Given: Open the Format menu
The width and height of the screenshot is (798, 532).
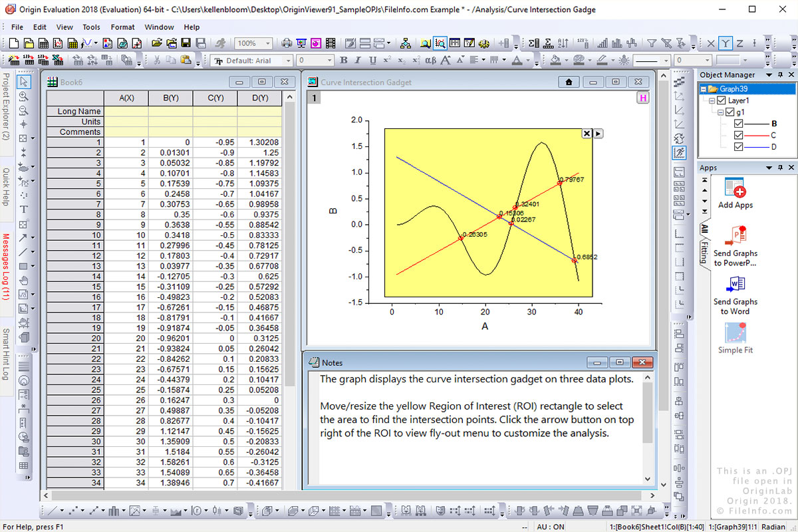Looking at the screenshot, I should click(122, 27).
